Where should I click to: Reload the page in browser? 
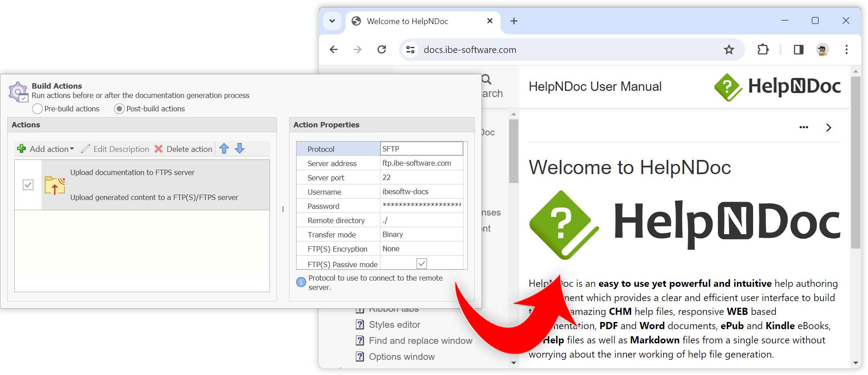(382, 49)
